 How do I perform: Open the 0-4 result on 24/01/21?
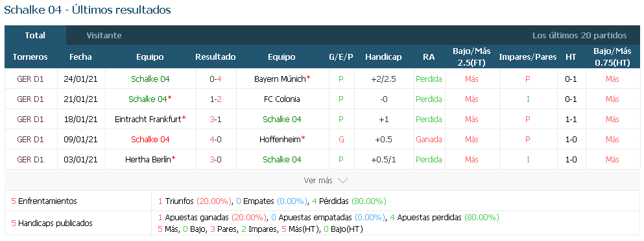[215, 79]
